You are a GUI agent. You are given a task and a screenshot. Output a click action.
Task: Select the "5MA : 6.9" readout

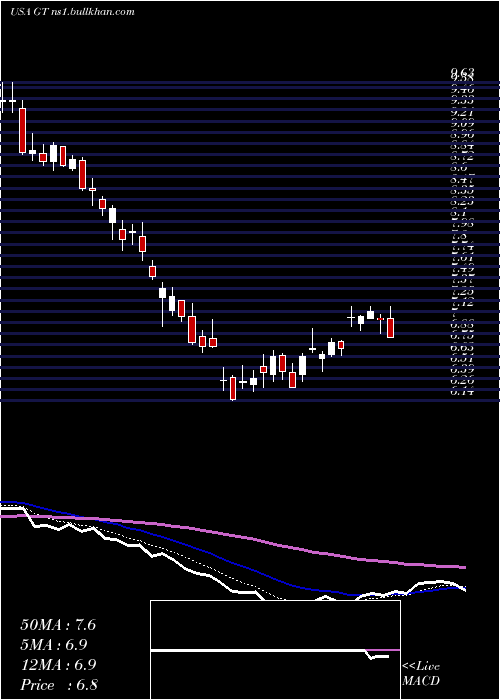click(54, 645)
